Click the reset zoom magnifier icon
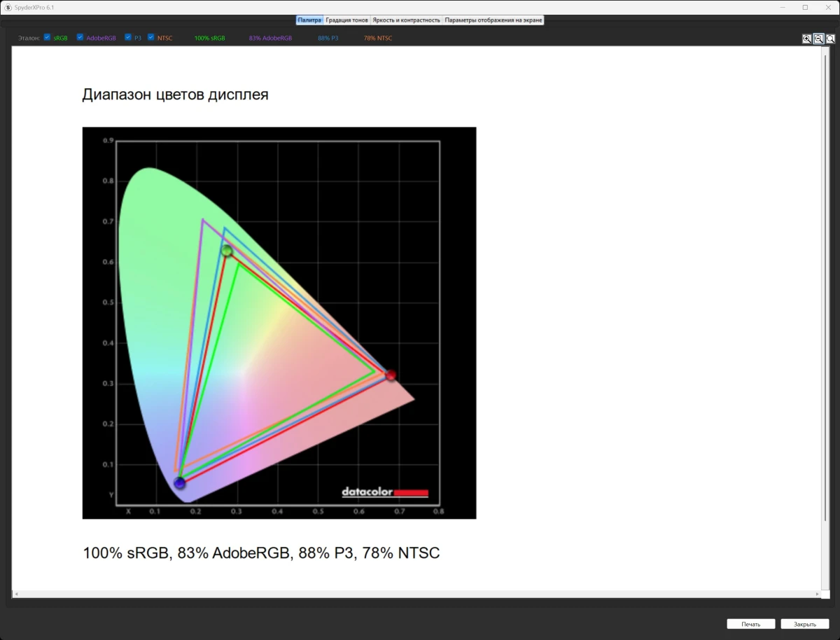The height and width of the screenshot is (640, 840). (x=830, y=39)
